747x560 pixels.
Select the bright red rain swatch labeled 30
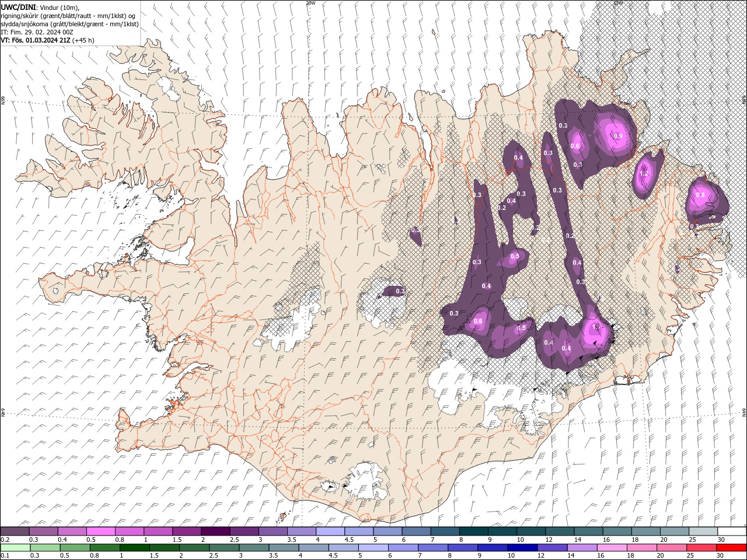pos(731,548)
